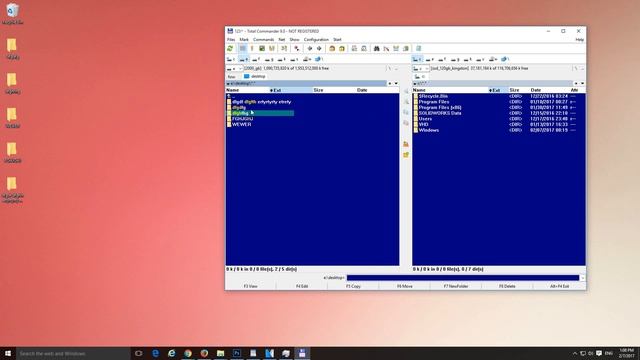Open command line history dropdown
The width and height of the screenshot is (640, 360).
coord(582,278)
